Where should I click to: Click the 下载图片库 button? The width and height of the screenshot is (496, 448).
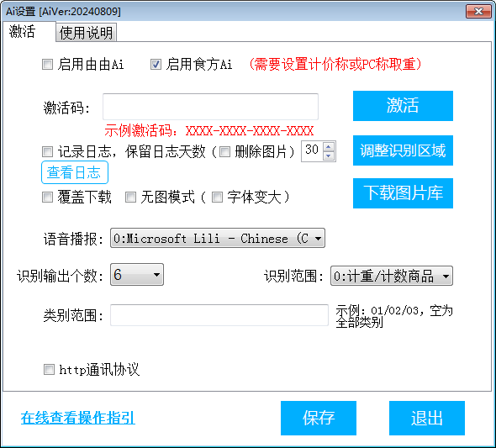tap(403, 193)
